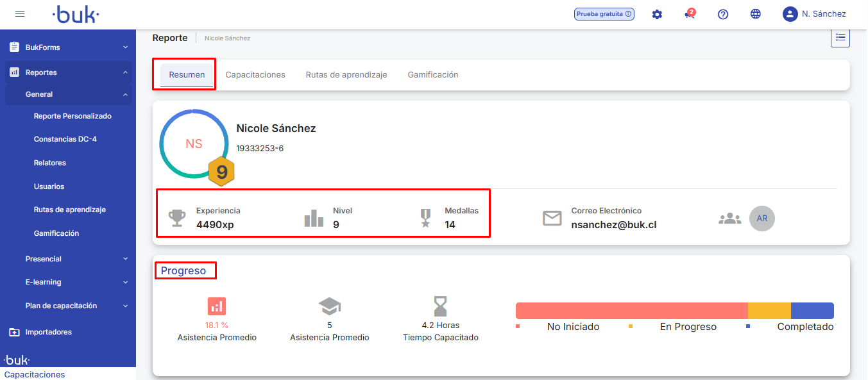Click the help question mark icon
This screenshot has height=380, width=868.
723,14
